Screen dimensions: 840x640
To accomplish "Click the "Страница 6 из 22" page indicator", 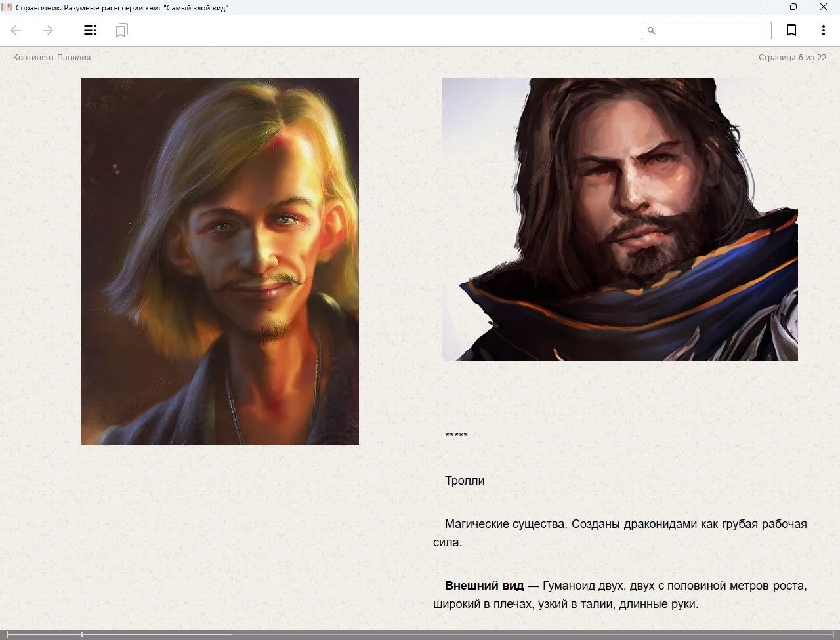I will tap(792, 58).
